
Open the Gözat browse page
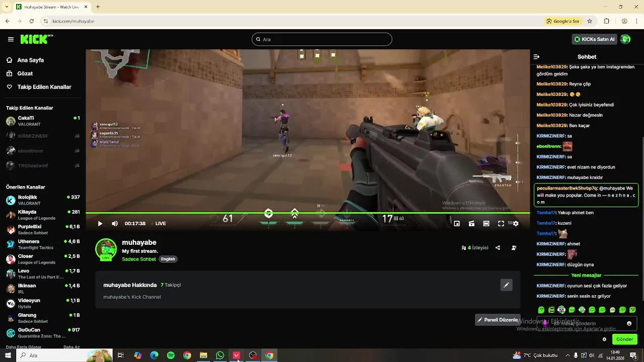pos(25,73)
